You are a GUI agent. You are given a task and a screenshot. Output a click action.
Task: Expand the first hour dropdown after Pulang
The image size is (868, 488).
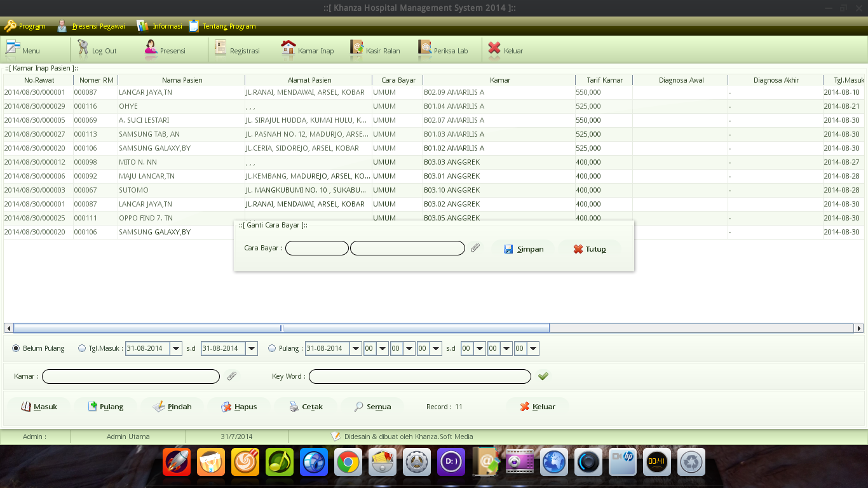pos(383,348)
